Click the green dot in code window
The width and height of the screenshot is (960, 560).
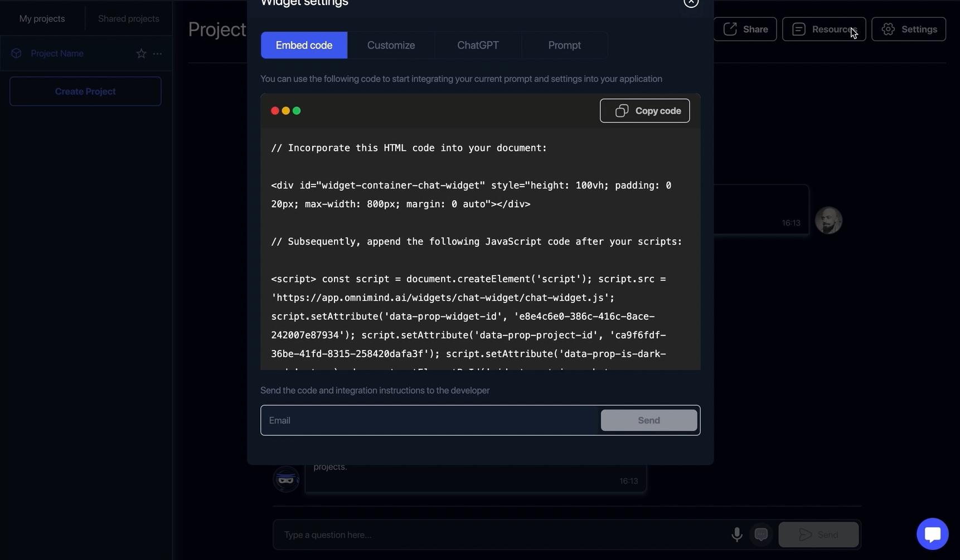(297, 111)
